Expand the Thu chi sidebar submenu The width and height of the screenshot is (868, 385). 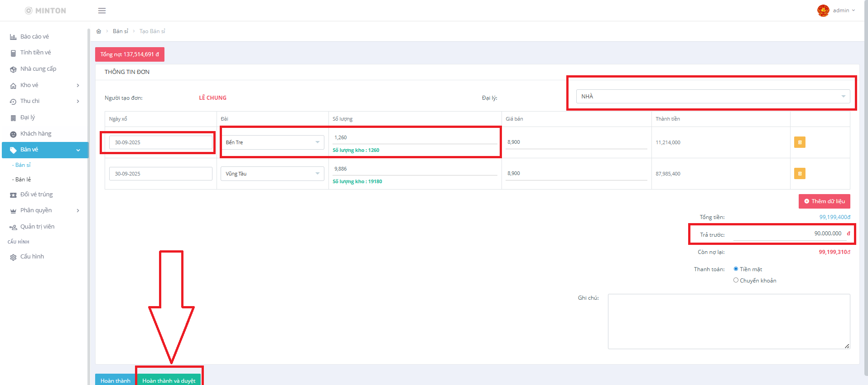[78, 101]
